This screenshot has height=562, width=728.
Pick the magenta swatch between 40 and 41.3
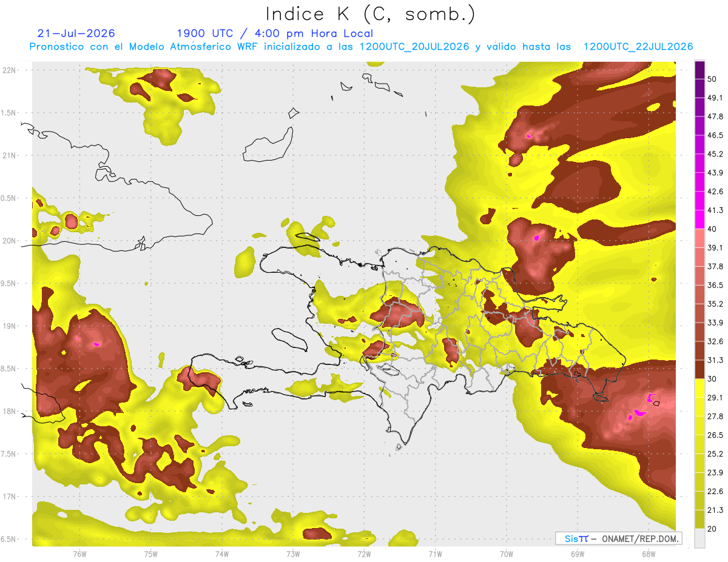coord(699,219)
